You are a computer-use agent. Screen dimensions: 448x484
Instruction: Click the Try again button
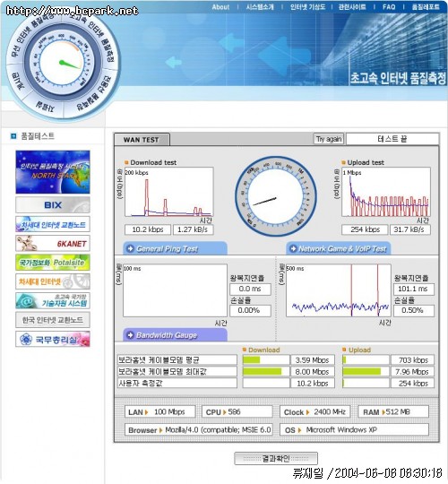(x=329, y=139)
